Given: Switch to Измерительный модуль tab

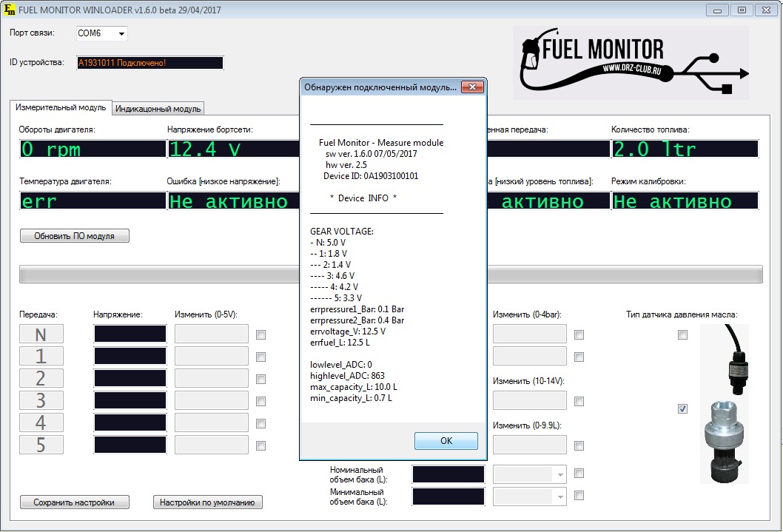Looking at the screenshot, I should point(61,108).
